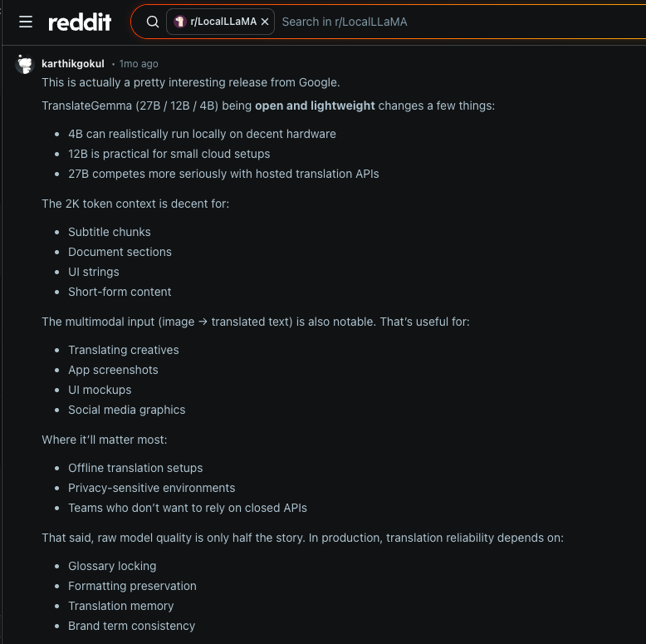This screenshot has width=646, height=644.
Task: Click the 'Privacy-sensitive environments' bullet
Action: click(x=151, y=488)
